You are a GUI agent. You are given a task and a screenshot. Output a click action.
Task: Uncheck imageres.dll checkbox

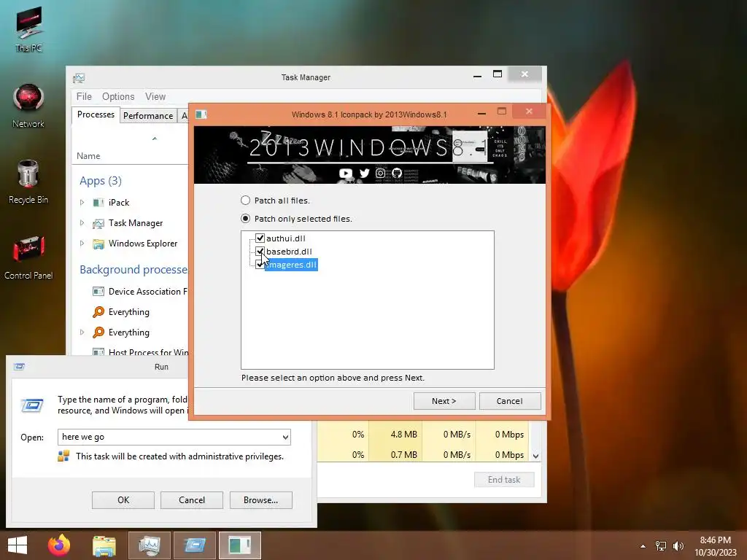(260, 264)
